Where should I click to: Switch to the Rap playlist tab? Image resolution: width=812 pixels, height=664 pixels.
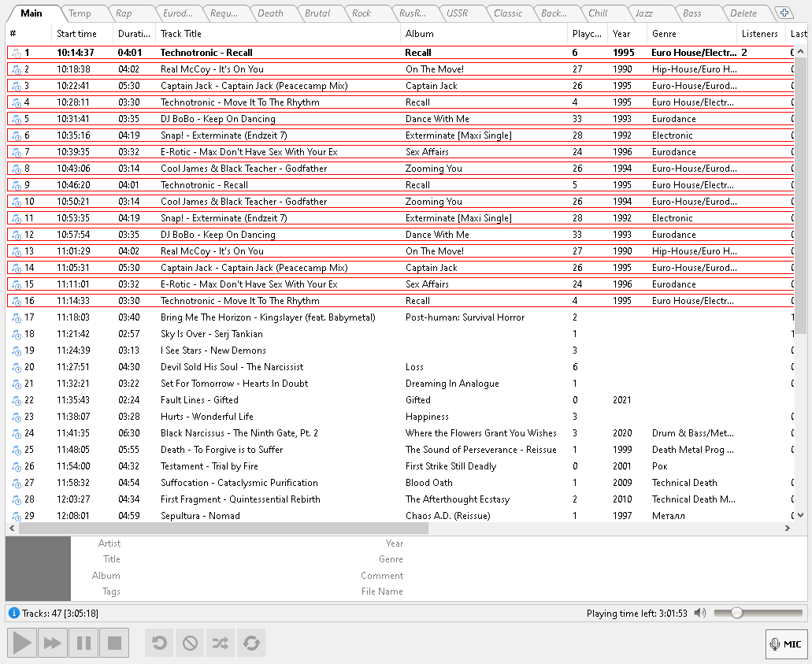click(124, 13)
